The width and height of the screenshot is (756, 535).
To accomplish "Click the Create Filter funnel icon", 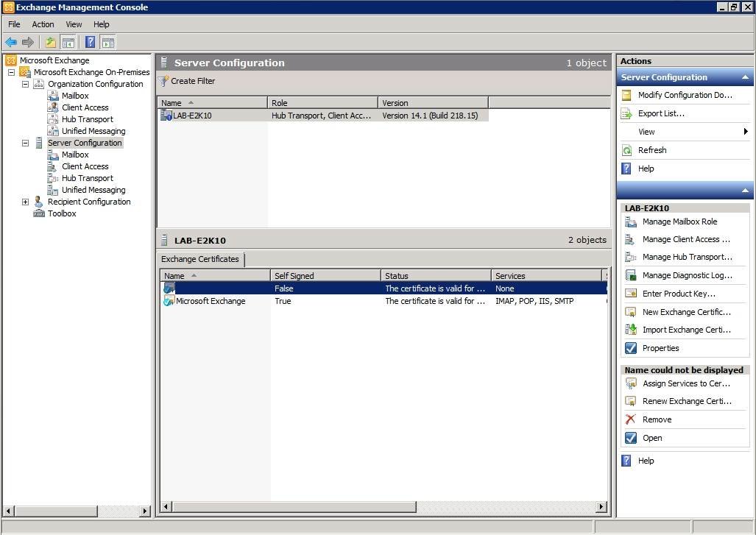I will (164, 81).
